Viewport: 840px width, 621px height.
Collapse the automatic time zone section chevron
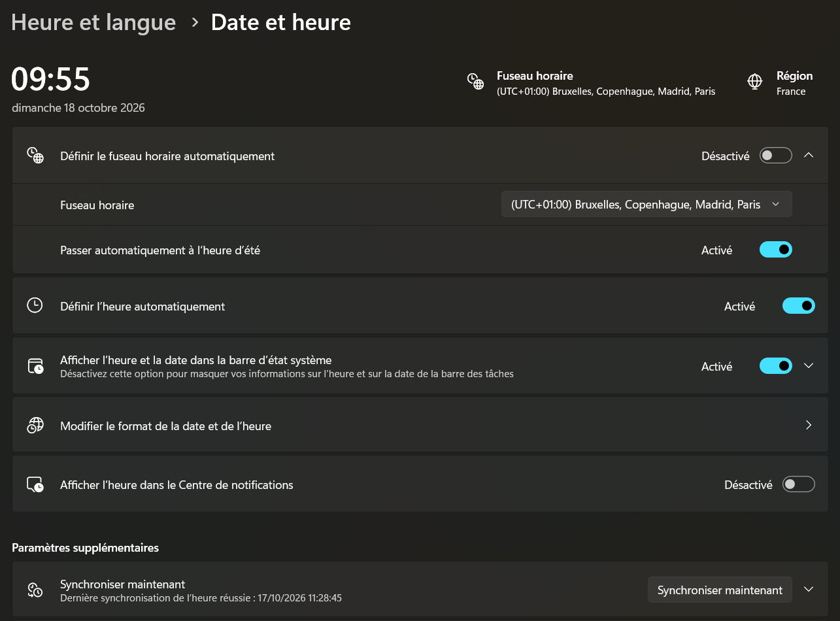pyautogui.click(x=809, y=156)
